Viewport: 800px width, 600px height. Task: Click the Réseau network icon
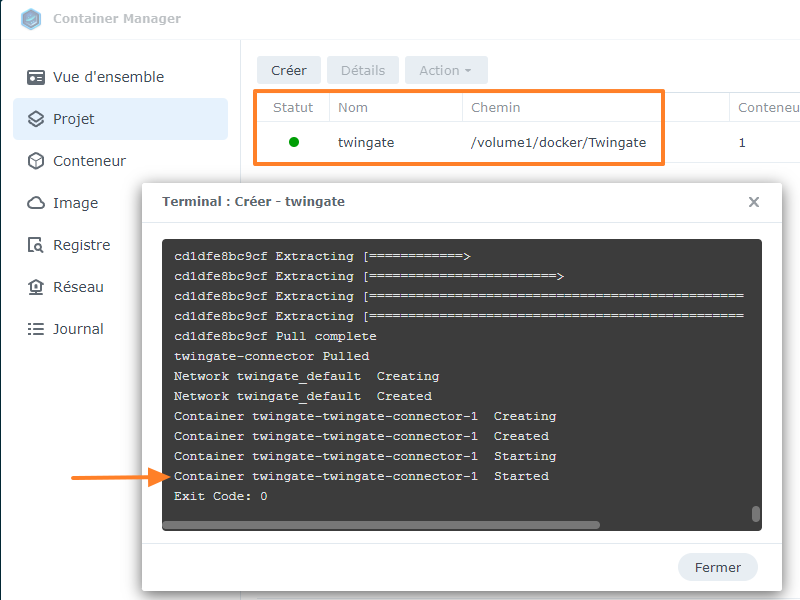point(36,287)
